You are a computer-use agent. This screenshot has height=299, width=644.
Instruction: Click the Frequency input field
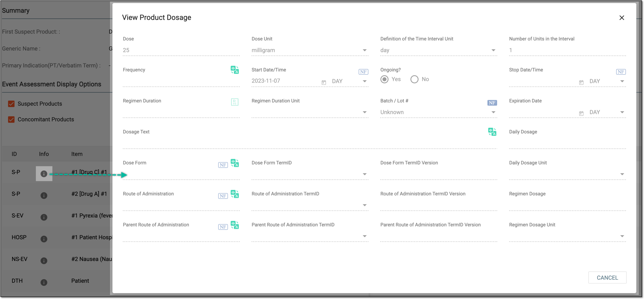tap(181, 82)
